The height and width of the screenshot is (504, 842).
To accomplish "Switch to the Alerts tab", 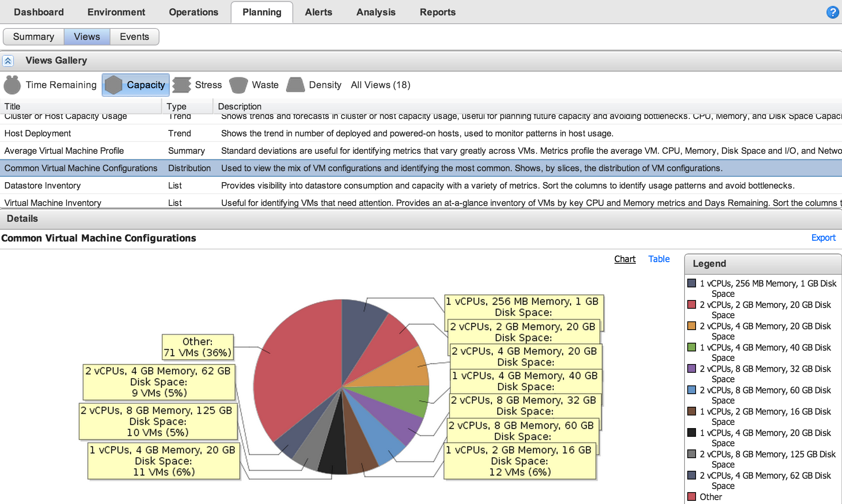I will tap(319, 12).
